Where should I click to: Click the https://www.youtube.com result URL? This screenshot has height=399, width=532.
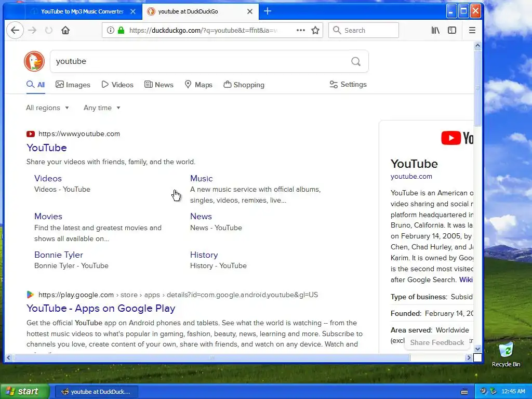(x=79, y=134)
